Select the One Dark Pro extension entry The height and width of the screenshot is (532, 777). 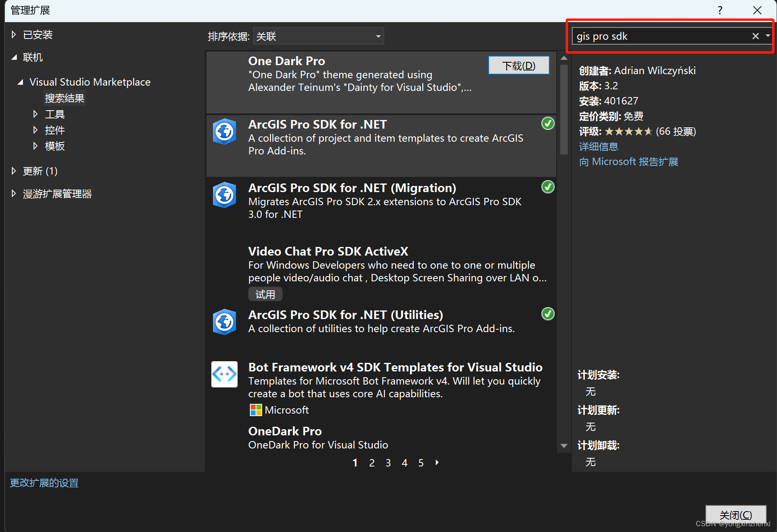(x=381, y=82)
